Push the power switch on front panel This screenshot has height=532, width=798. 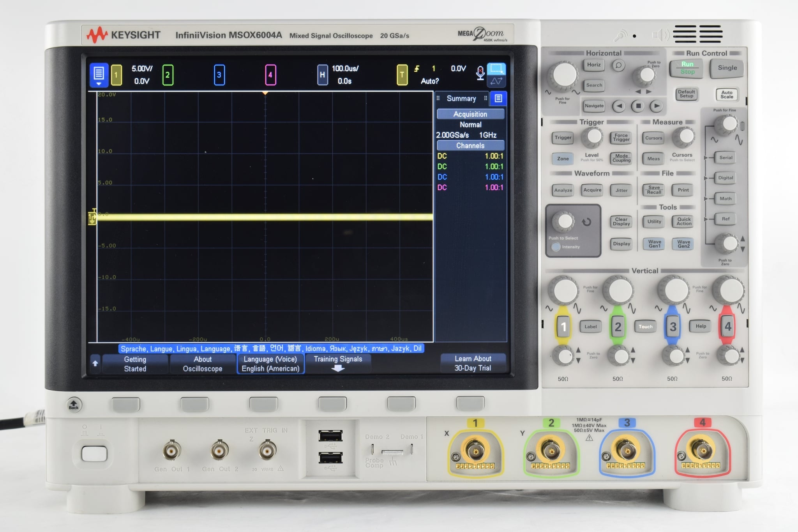[94, 454]
